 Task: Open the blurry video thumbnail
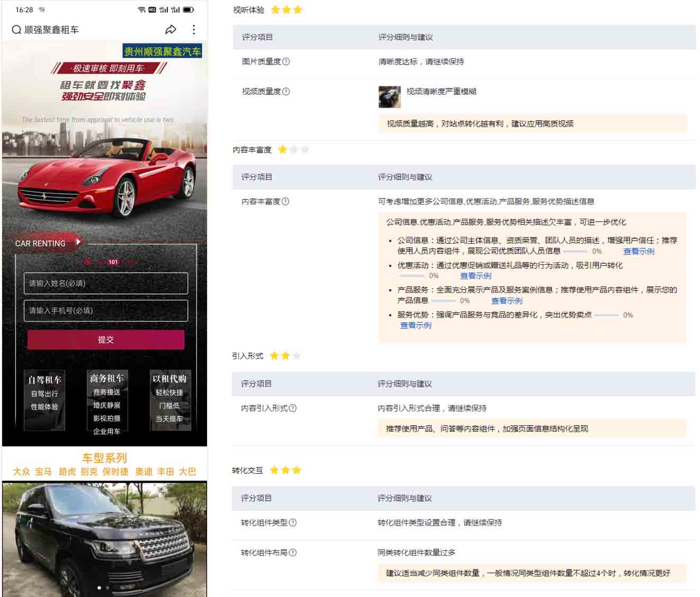(x=390, y=97)
